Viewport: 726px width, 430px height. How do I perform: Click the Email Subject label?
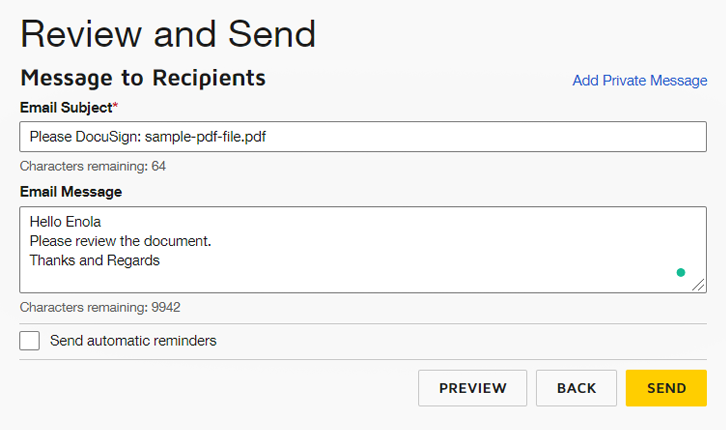pos(67,106)
